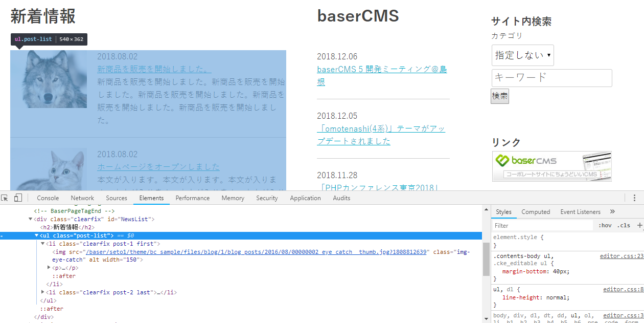Switch to the Computed sidebar tab
This screenshot has width=644, height=323.
click(536, 212)
